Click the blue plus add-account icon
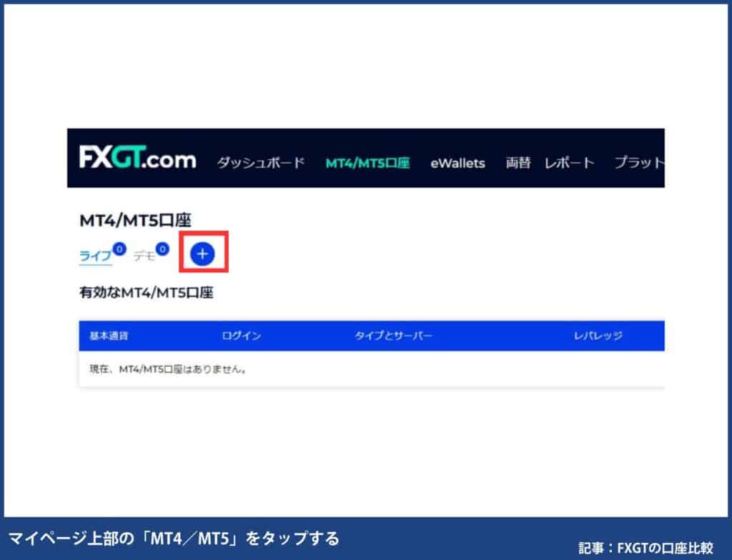 (x=202, y=254)
